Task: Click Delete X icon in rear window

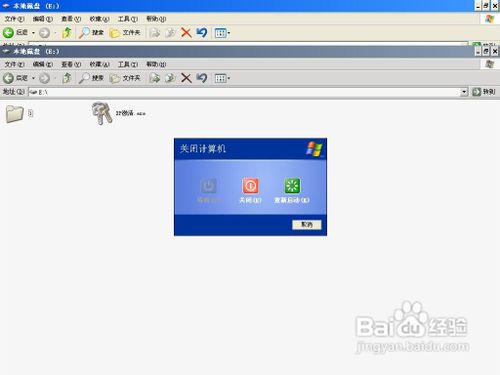Action: [x=186, y=33]
